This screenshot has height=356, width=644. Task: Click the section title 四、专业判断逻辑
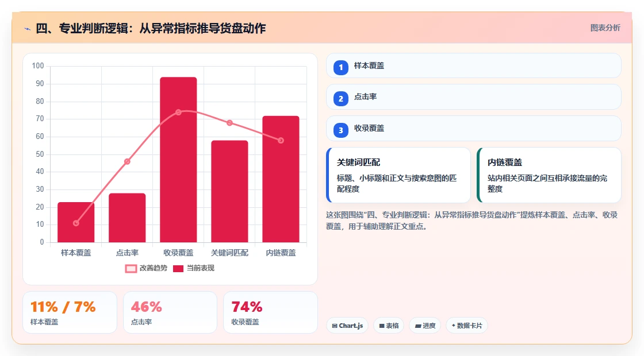click(151, 28)
